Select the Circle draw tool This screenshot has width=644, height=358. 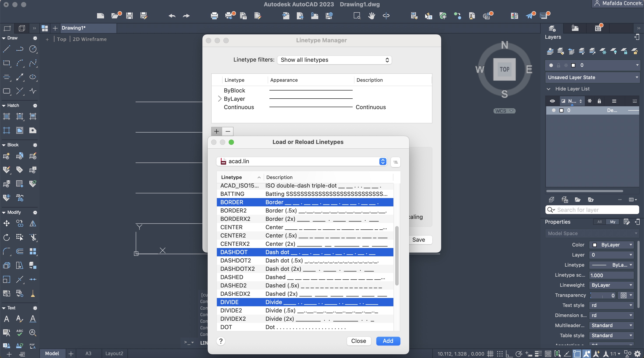coord(33,49)
